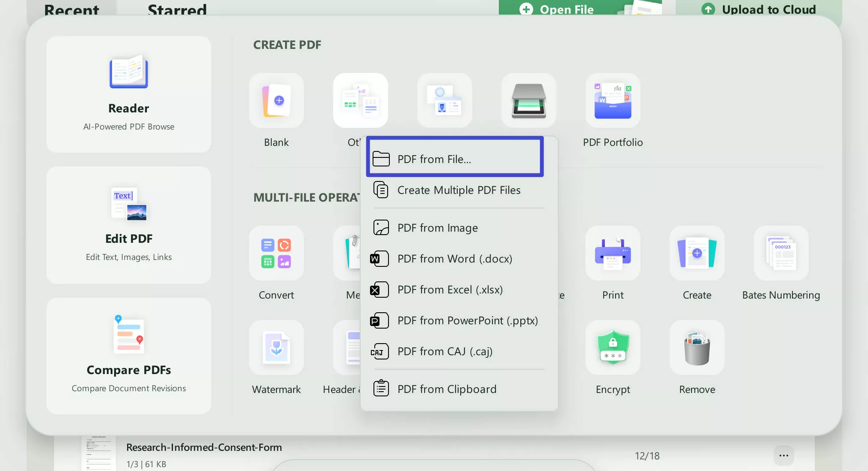Open Compare PDFs
The height and width of the screenshot is (471, 868).
click(128, 356)
